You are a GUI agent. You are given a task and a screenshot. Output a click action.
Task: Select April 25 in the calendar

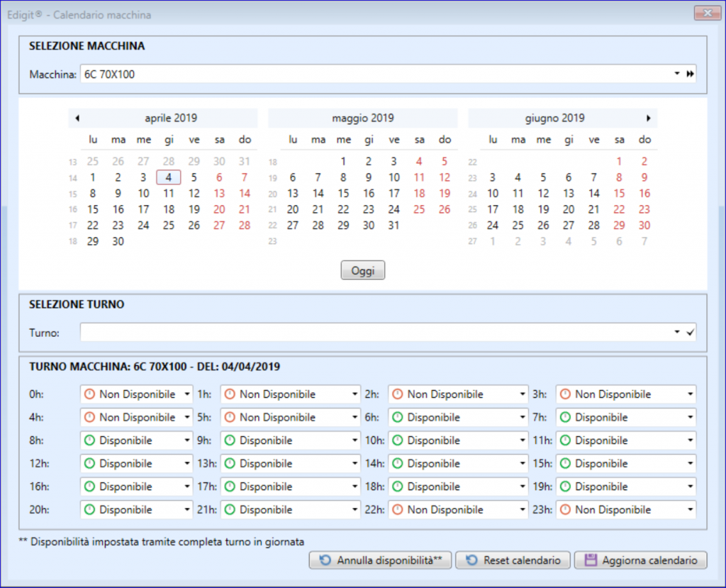[168, 226]
